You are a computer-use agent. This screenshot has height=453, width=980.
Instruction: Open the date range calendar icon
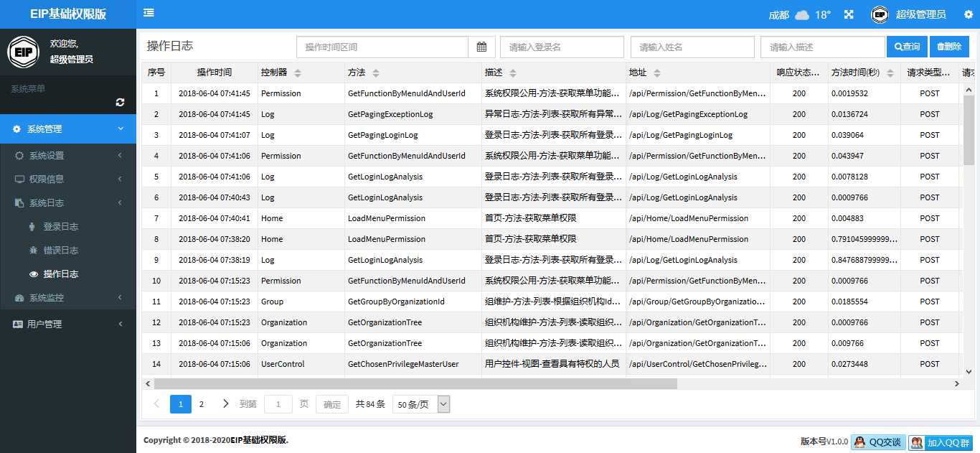pos(481,47)
